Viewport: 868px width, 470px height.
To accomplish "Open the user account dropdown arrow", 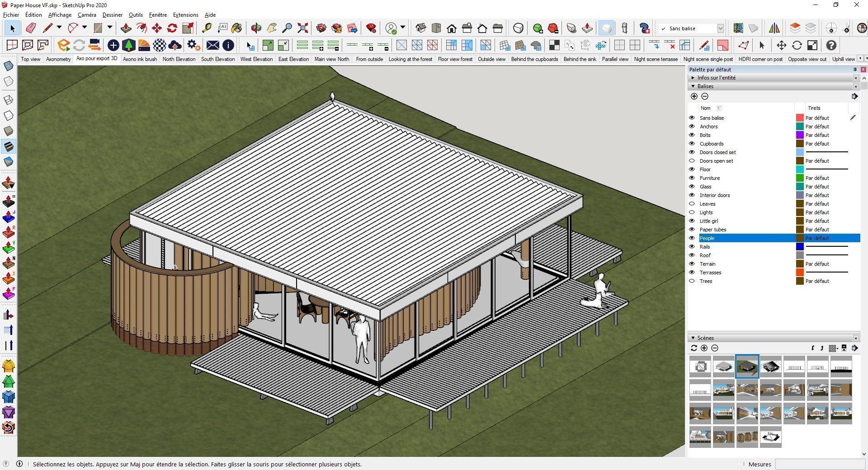I will coord(403,28).
